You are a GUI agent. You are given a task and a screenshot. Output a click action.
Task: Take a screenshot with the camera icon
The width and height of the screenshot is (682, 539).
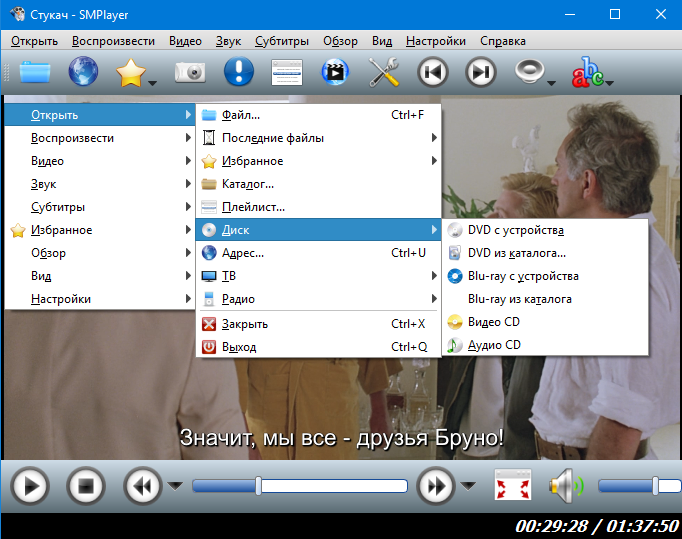189,73
